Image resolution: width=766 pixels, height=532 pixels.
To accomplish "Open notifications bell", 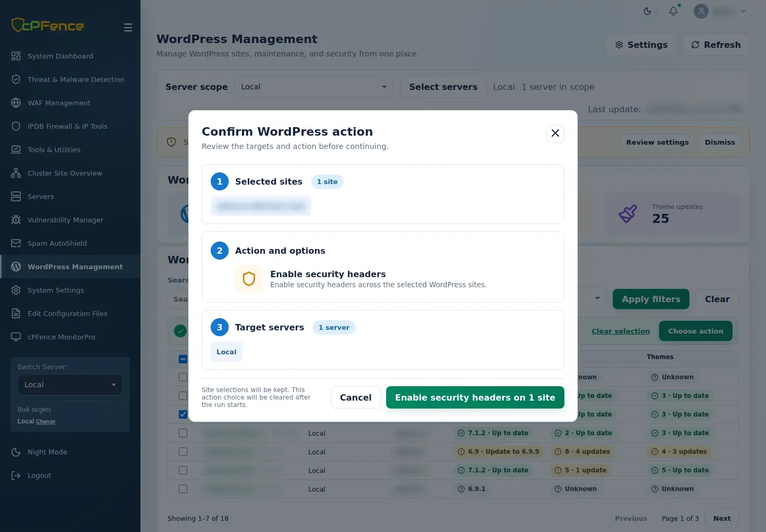I will 673,11.
